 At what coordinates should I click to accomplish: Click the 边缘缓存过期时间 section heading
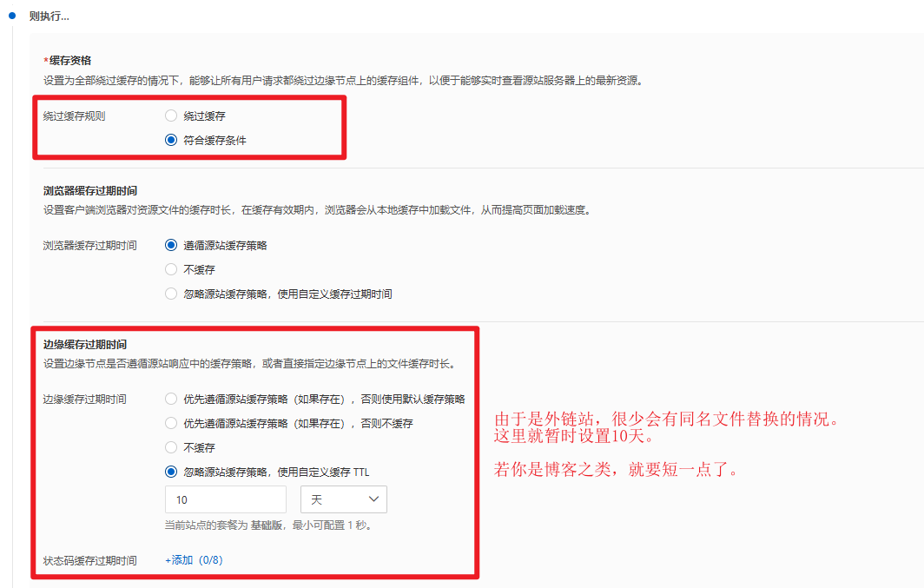(x=85, y=345)
